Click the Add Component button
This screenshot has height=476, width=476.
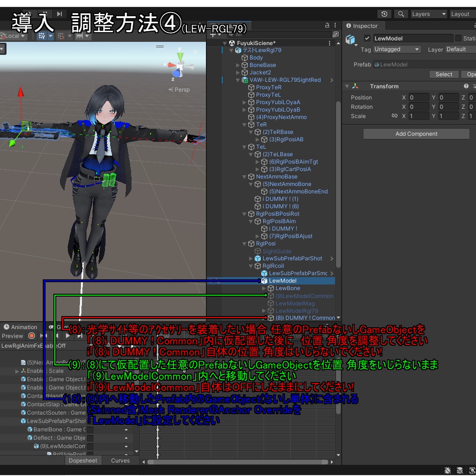click(416, 134)
